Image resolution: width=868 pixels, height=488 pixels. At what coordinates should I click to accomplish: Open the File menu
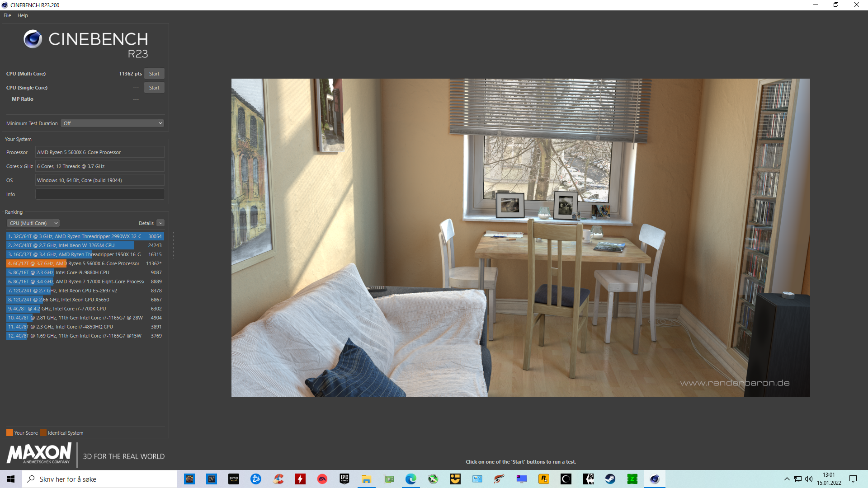point(7,15)
